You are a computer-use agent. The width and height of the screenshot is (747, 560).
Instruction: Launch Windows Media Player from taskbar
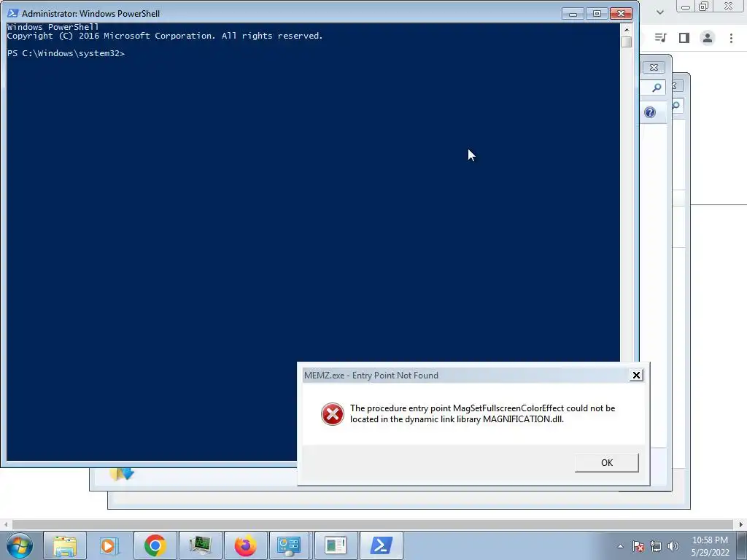[109, 545]
